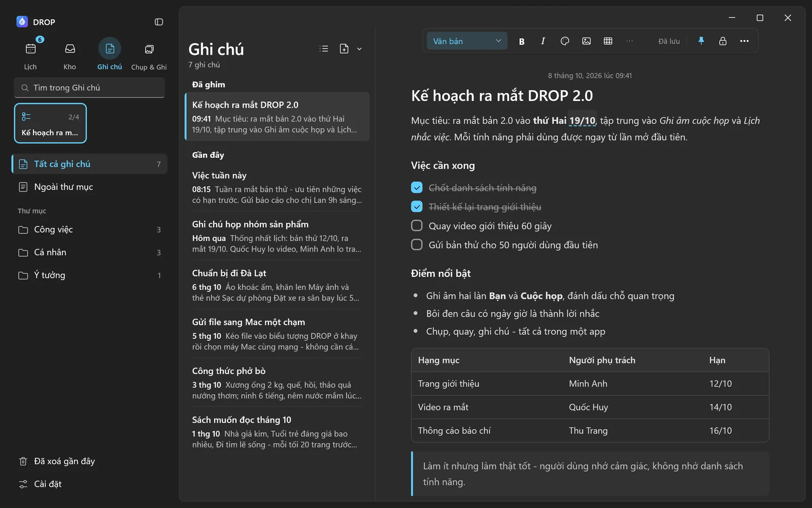Click the list view options icon
The image size is (812, 508).
[324, 49]
